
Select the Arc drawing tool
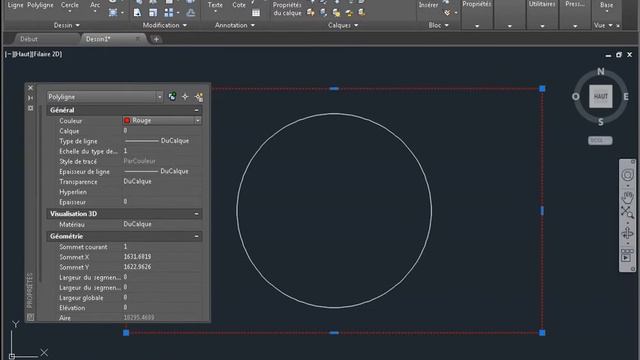click(x=95, y=5)
